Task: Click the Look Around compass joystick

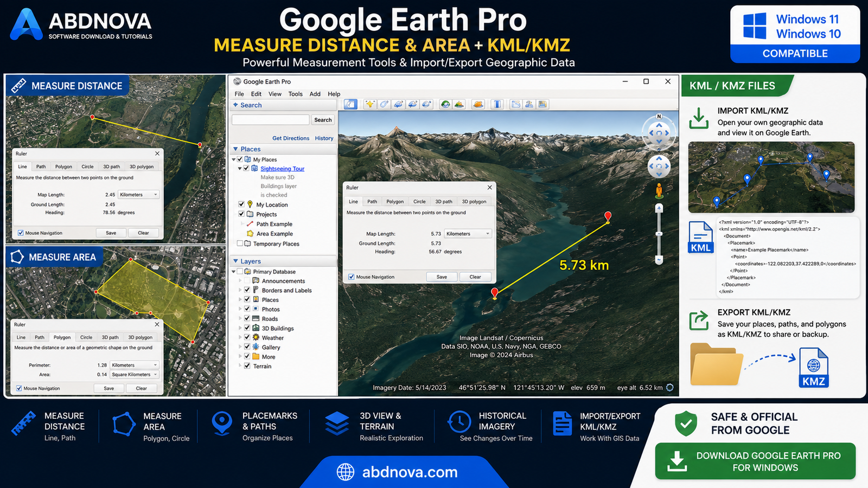Action: coord(659,133)
